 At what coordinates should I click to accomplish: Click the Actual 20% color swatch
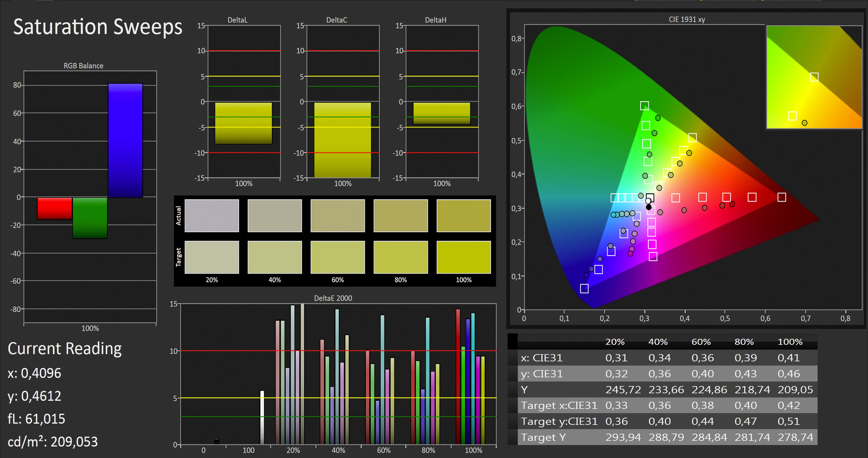[212, 216]
